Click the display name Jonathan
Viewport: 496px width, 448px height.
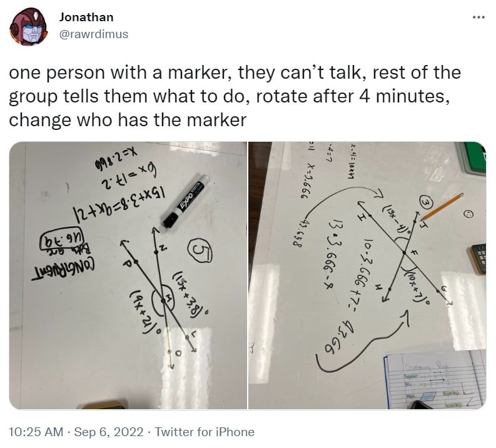[86, 17]
